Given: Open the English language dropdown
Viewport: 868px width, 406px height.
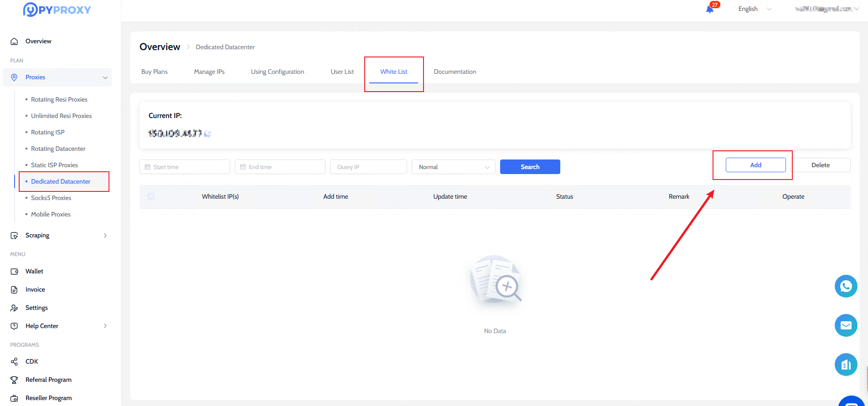Looking at the screenshot, I should tap(754, 9).
